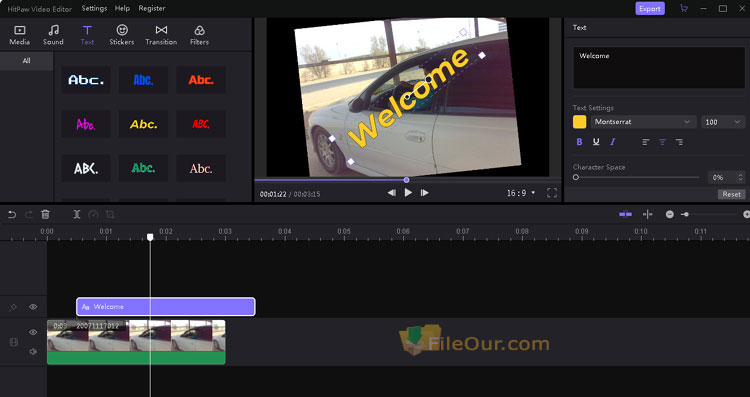750x397 pixels.
Task: Click the preview progress bar handle
Action: point(406,180)
